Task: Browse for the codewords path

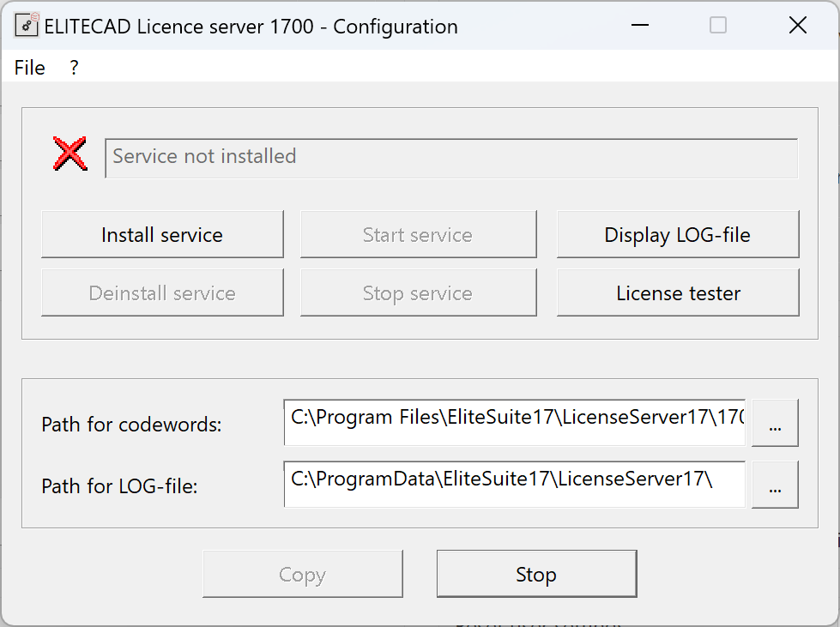Action: (x=775, y=423)
